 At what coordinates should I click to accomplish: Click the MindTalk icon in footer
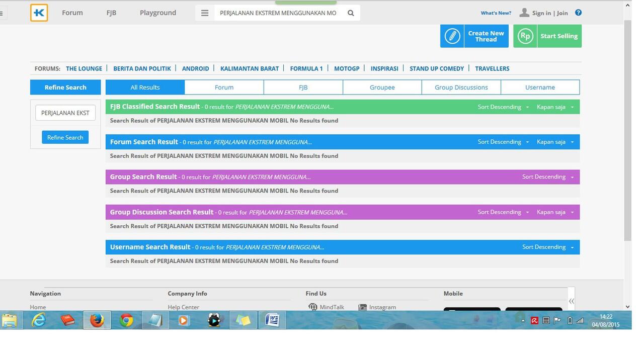tap(312, 307)
